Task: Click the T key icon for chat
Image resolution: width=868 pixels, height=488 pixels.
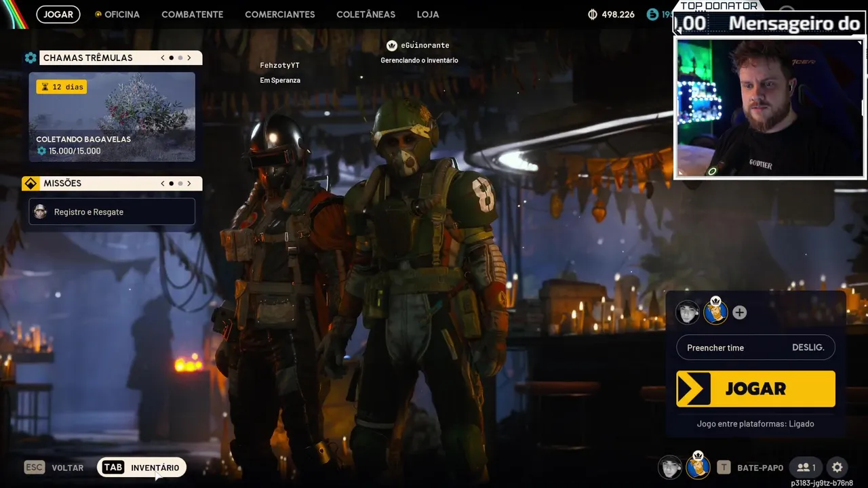Action: tap(724, 468)
